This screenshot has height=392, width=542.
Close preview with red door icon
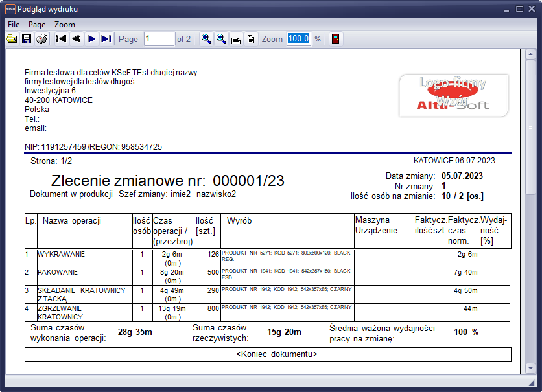pos(335,39)
